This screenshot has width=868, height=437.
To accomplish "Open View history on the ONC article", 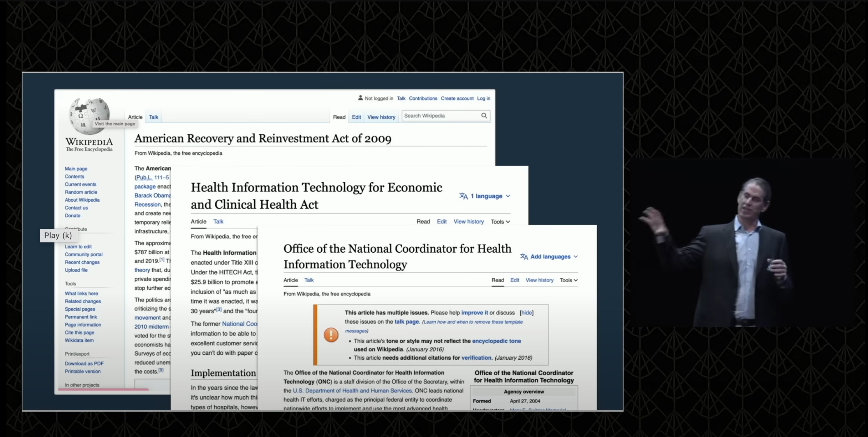I will [539, 280].
